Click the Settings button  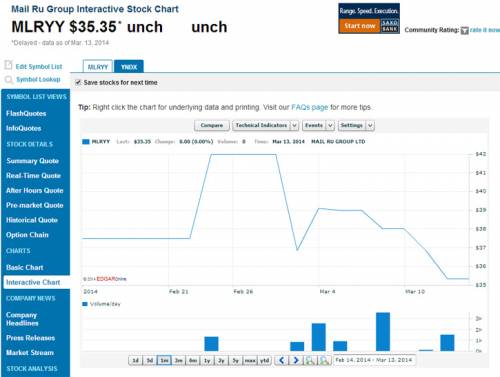coord(352,126)
